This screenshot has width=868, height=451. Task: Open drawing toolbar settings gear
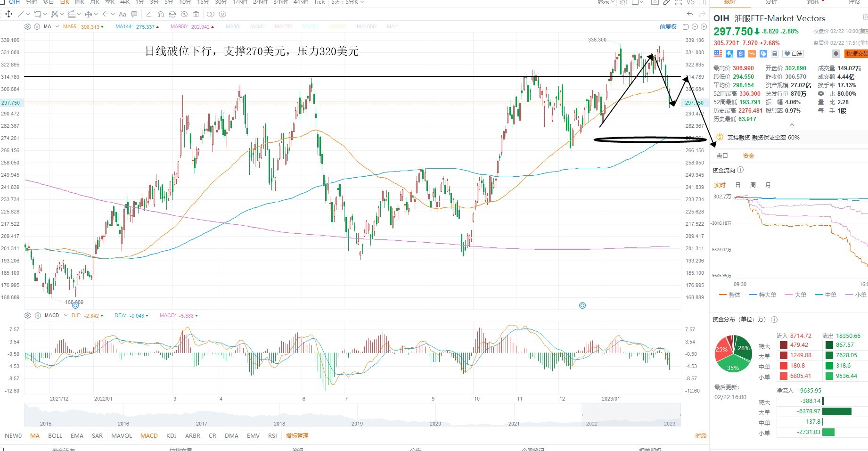pyautogui.click(x=222, y=14)
